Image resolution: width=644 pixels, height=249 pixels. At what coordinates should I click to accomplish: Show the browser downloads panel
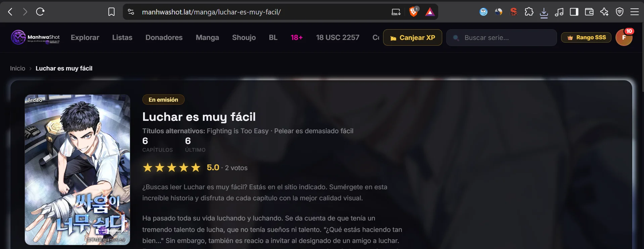click(x=544, y=12)
